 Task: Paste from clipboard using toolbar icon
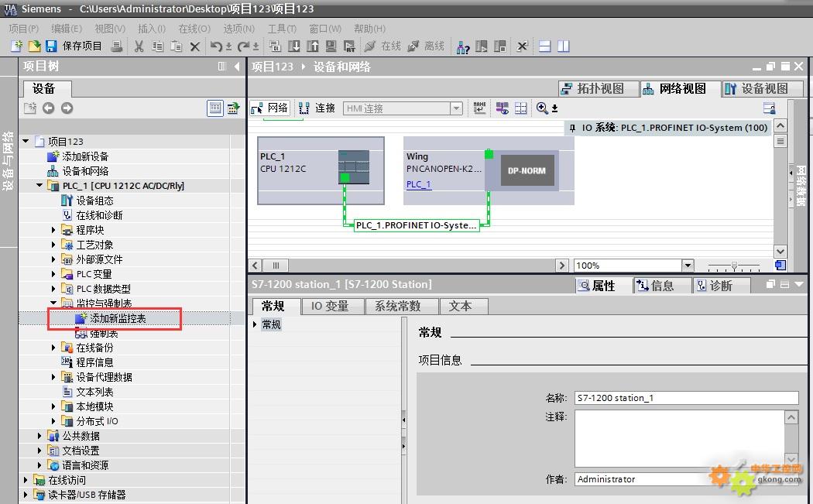pyautogui.click(x=177, y=46)
